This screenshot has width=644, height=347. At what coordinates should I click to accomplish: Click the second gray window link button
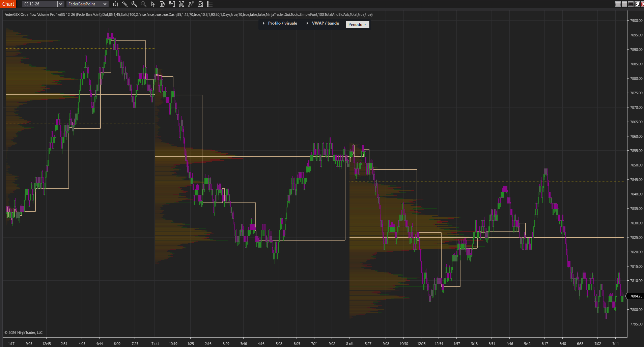(624, 4)
